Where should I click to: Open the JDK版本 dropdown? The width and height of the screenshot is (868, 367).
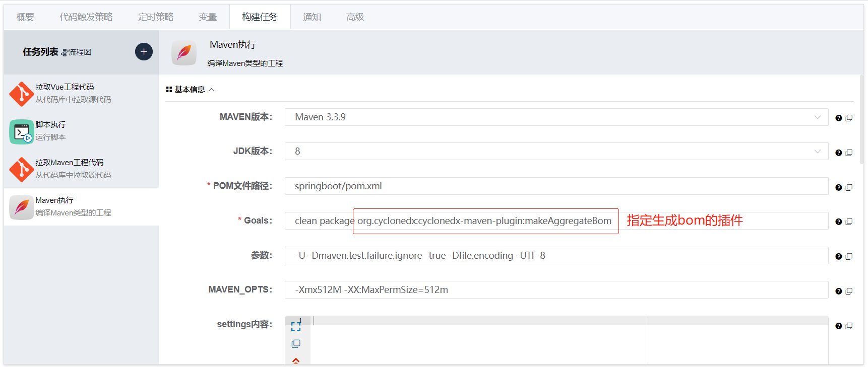556,152
